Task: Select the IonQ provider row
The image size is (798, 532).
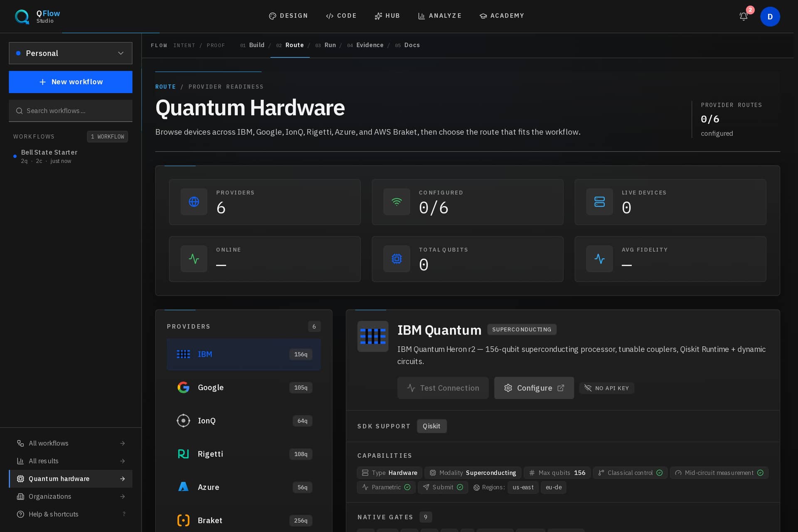Action: click(x=244, y=421)
